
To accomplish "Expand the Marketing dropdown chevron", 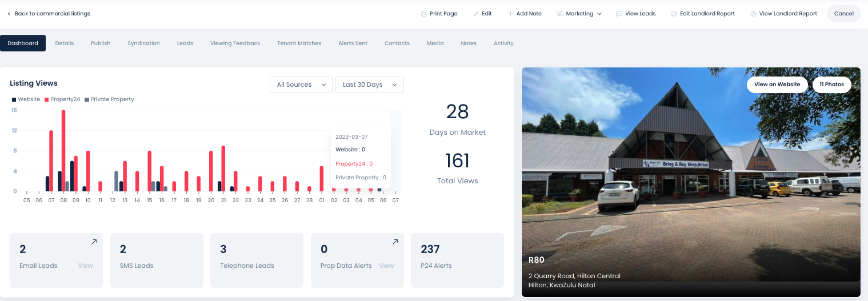I will 599,14.
